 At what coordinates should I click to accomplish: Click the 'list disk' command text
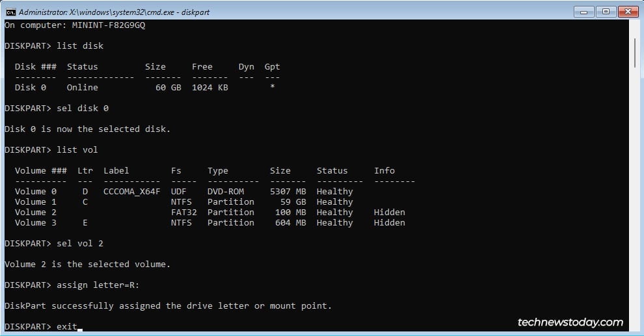coord(80,46)
